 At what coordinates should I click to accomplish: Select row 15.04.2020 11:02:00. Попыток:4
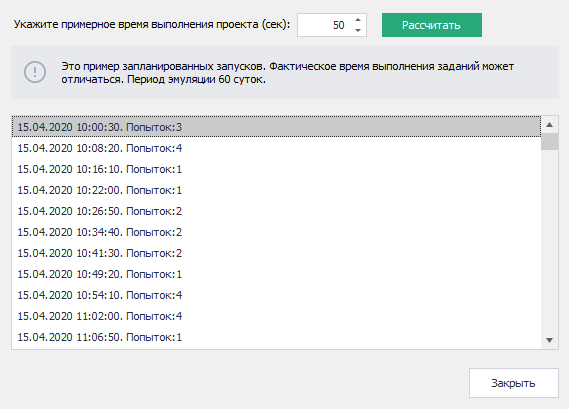click(x=276, y=316)
